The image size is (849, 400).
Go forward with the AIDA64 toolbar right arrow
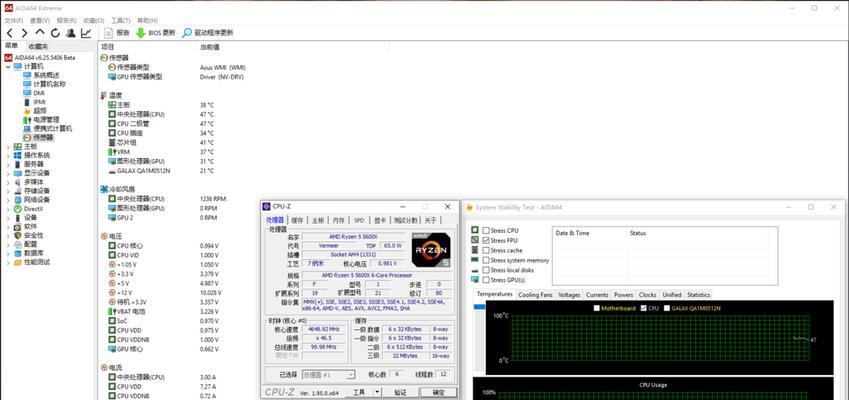pos(24,33)
